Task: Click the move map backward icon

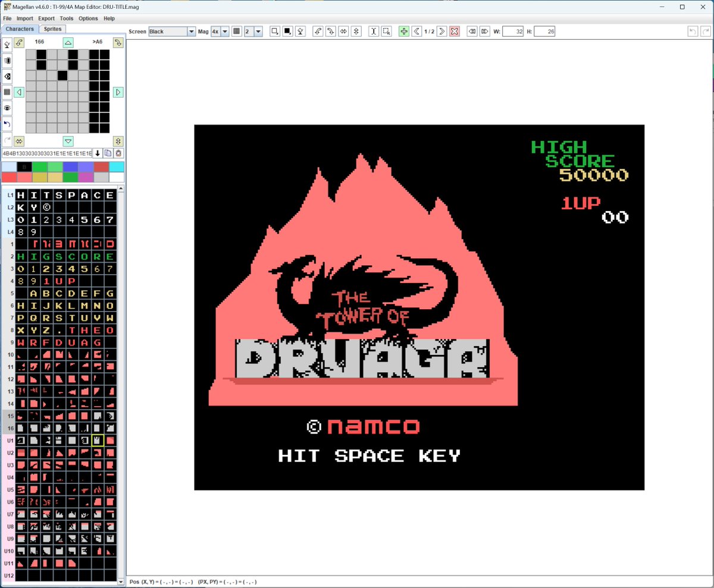Action: point(472,32)
